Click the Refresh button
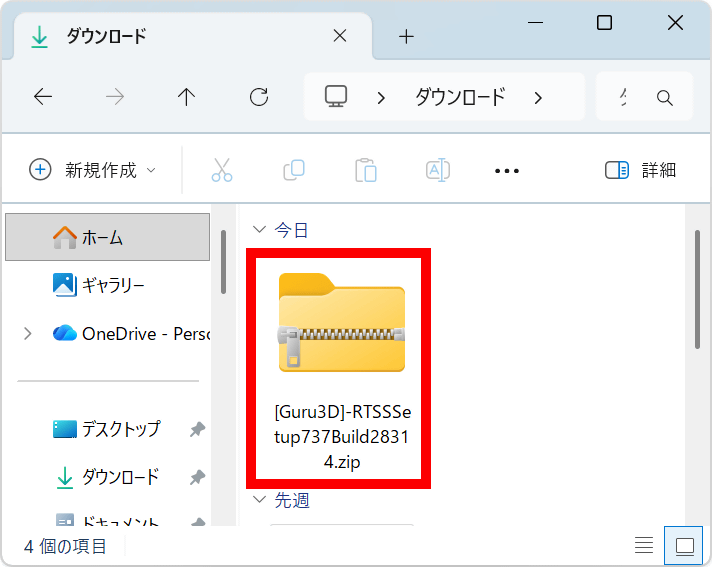The width and height of the screenshot is (712, 567). 259,97
